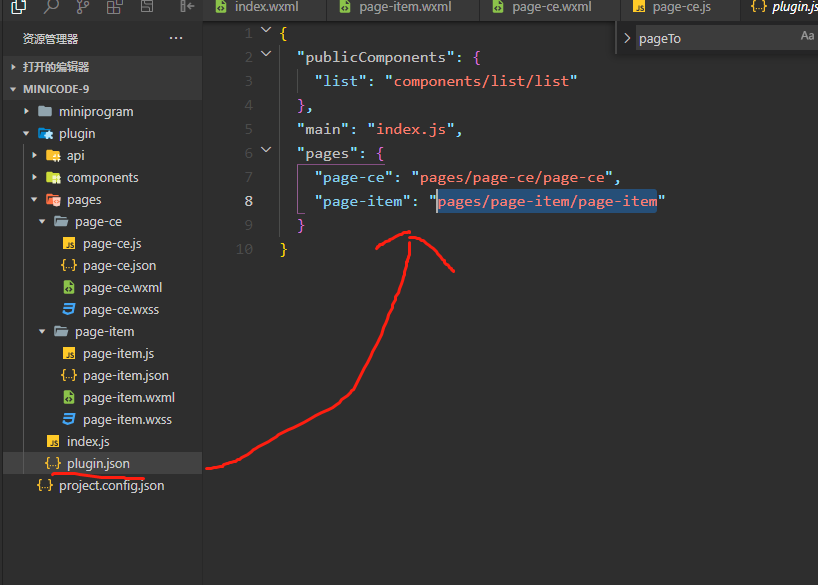Screen dimensions: 818x585
Task: Collapse the MINICODE-9 project root
Action: coord(14,89)
